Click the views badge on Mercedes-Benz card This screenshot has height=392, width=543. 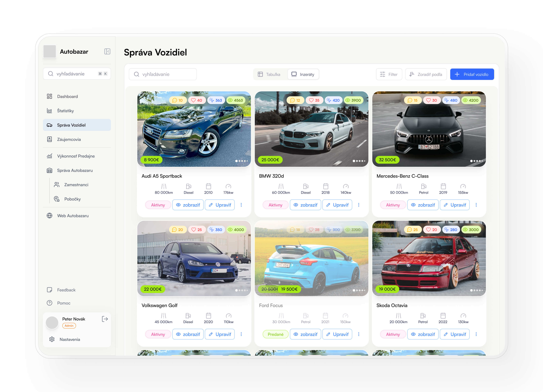click(471, 100)
